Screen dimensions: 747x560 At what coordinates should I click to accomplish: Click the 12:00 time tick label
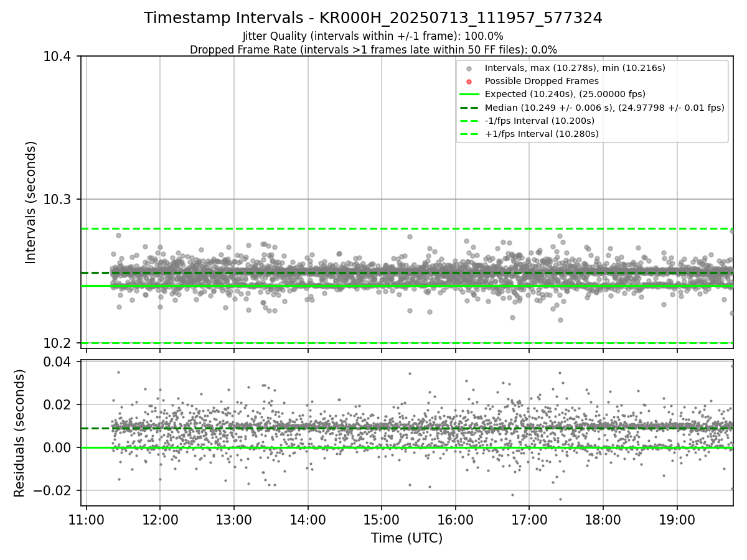pos(160,519)
